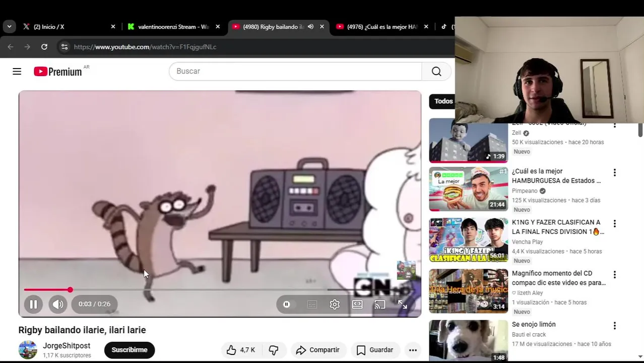This screenshot has width=644, height=363.
Task: Reload the page
Action: coord(44,47)
